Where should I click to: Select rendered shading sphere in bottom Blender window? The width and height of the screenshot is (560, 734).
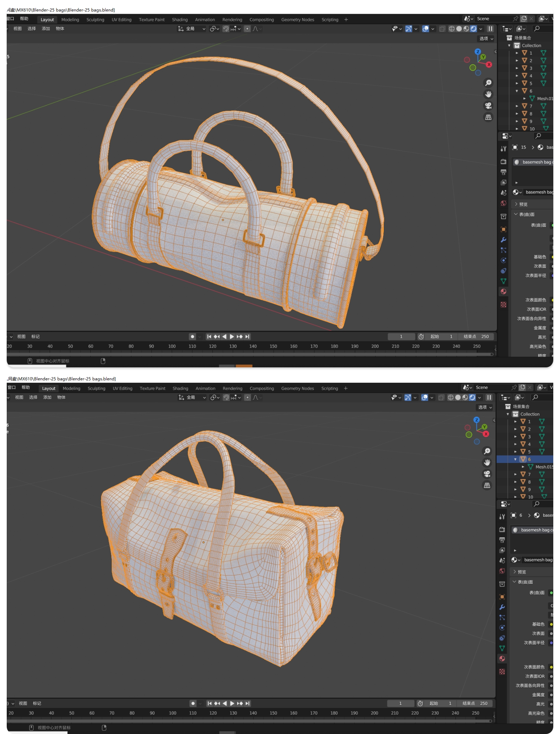point(472,398)
